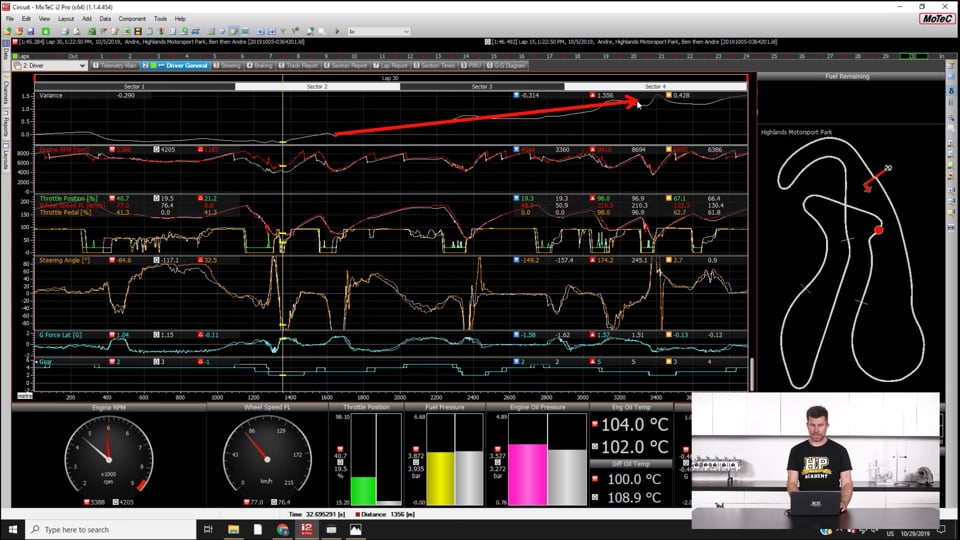
Task: Click the yellow film-strip toolbar icon
Action: tap(138, 31)
